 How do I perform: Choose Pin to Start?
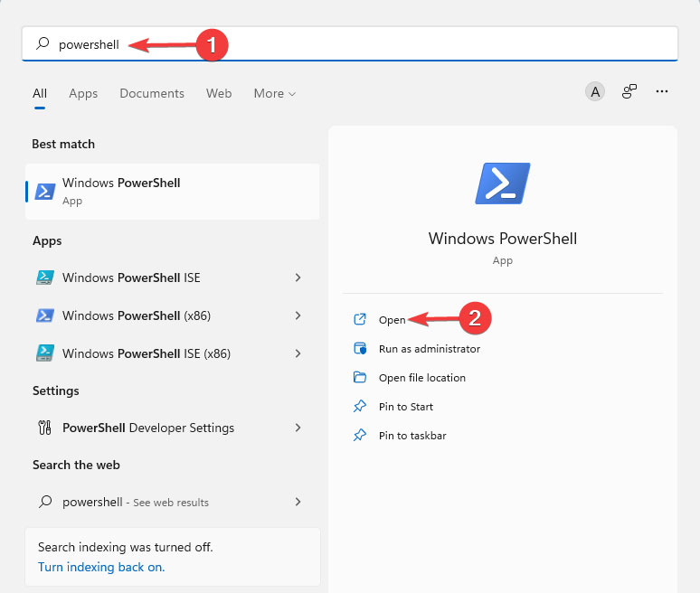[x=406, y=407]
